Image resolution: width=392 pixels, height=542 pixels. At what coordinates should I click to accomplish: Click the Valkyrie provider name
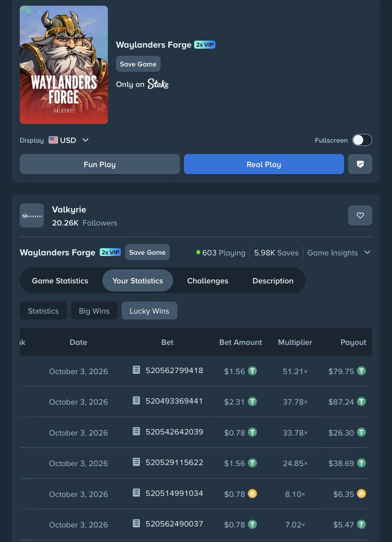(x=69, y=210)
